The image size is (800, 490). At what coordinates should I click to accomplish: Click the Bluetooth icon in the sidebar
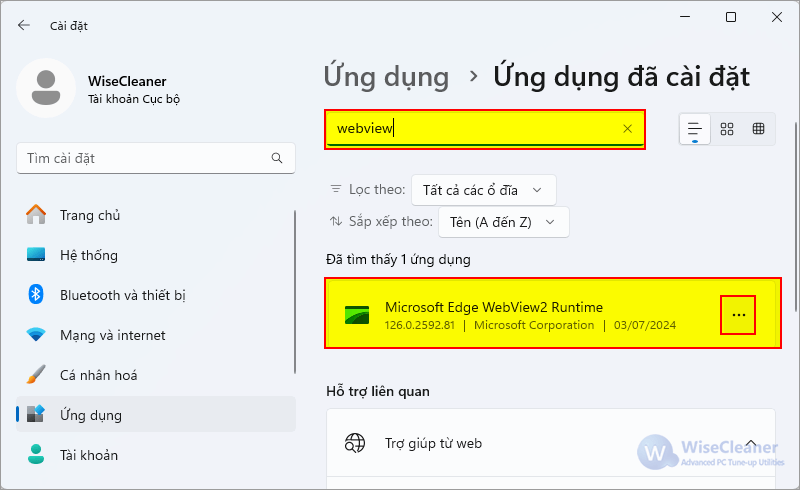coord(36,294)
